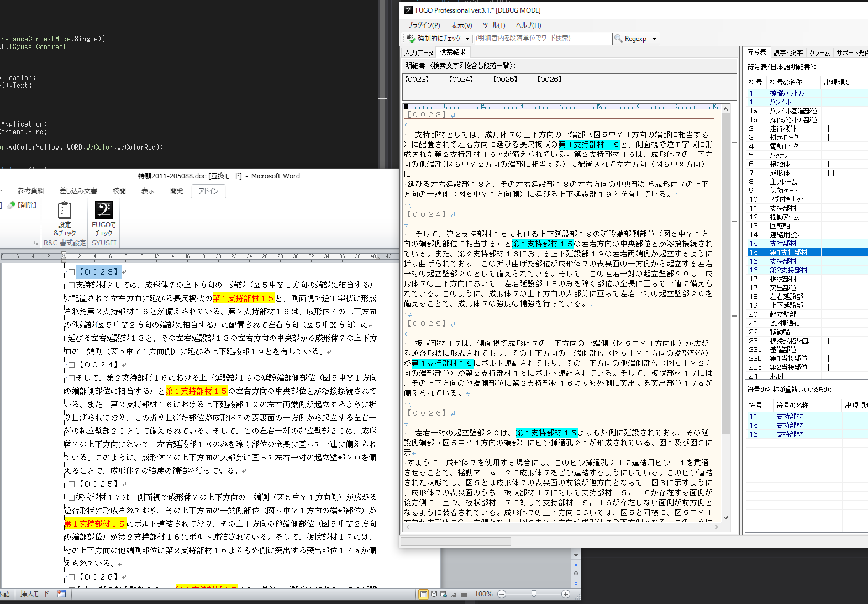The image size is (868, 604).
Task: Expand the R&C 書式設定 group dialog launcher
Action: 36,243
